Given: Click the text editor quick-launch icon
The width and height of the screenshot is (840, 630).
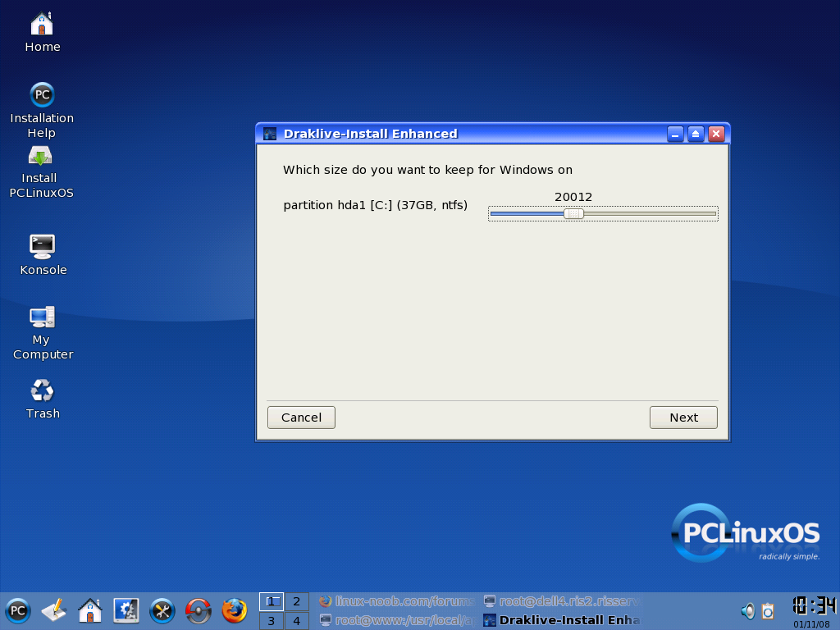Looking at the screenshot, I should click(53, 611).
